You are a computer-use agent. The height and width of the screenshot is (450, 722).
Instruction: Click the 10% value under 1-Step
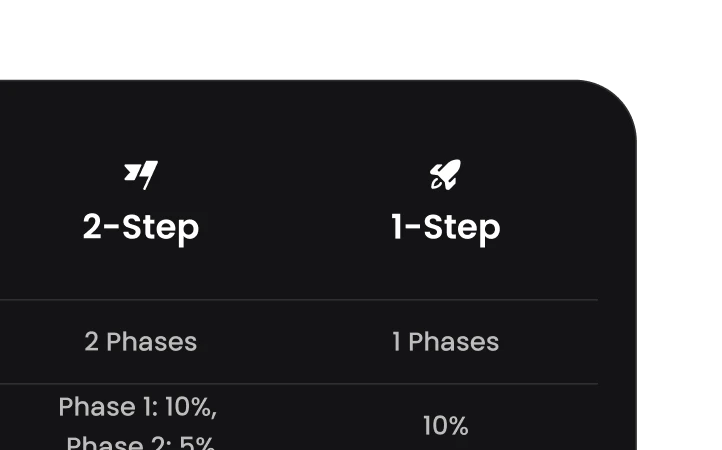445,426
